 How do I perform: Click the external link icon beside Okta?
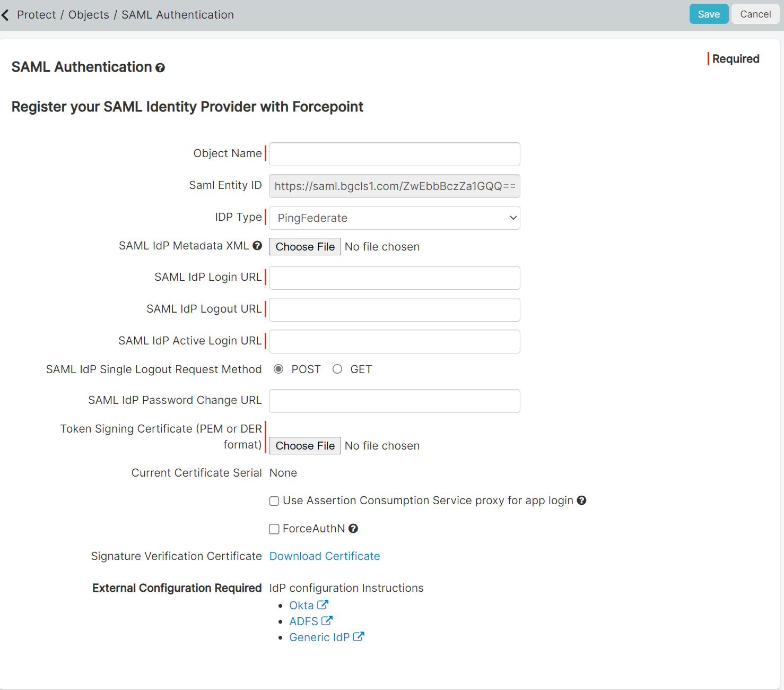pos(323,603)
